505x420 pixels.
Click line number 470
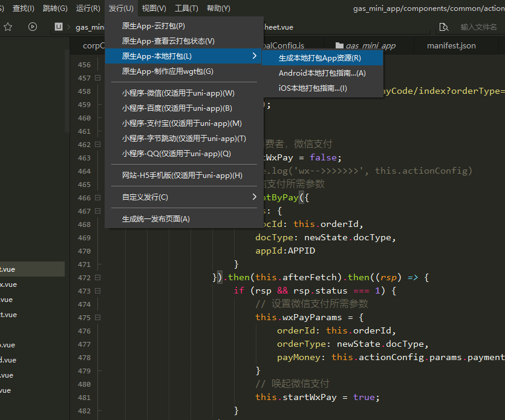[x=85, y=251]
